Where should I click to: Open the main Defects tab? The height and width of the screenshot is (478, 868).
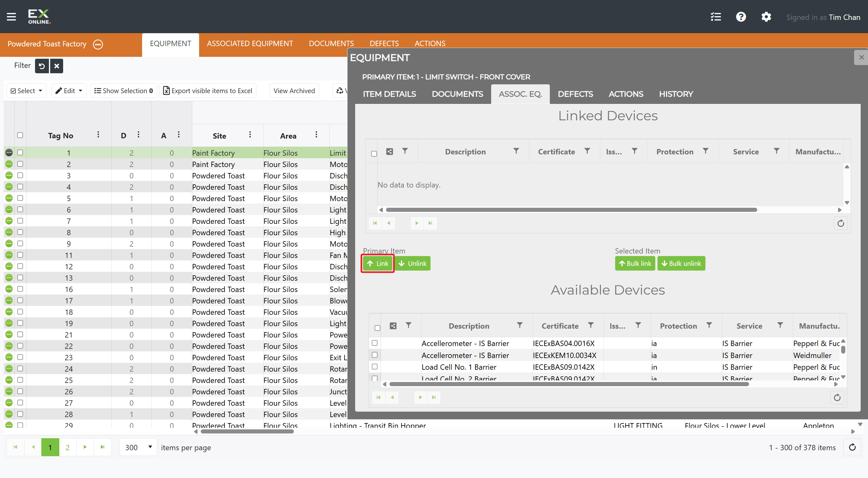[384, 44]
